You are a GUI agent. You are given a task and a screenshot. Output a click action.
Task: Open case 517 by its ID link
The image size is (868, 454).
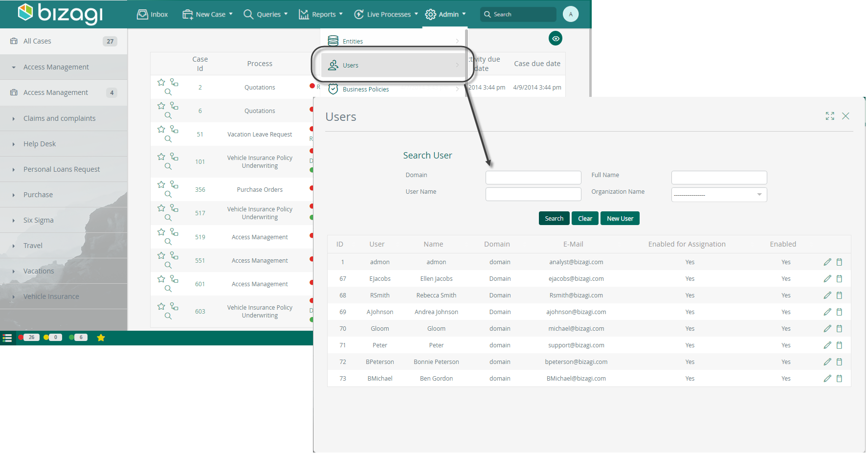pos(200,213)
